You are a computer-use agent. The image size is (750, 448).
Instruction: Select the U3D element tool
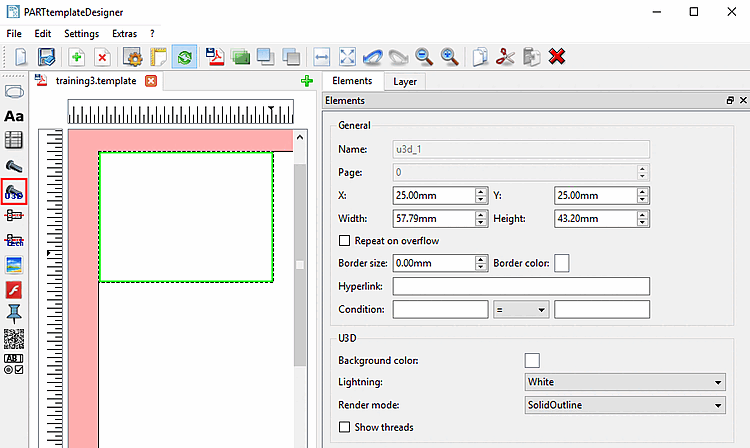click(14, 192)
